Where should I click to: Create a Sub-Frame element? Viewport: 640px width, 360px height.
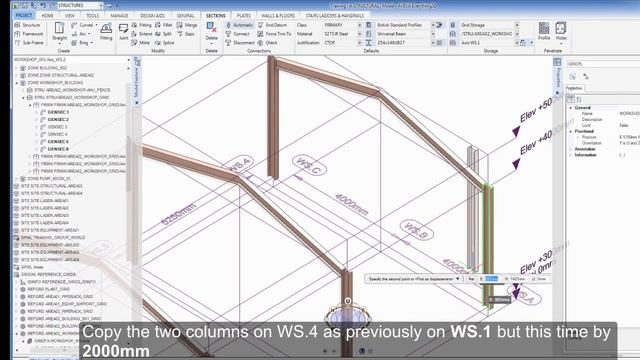[29, 42]
